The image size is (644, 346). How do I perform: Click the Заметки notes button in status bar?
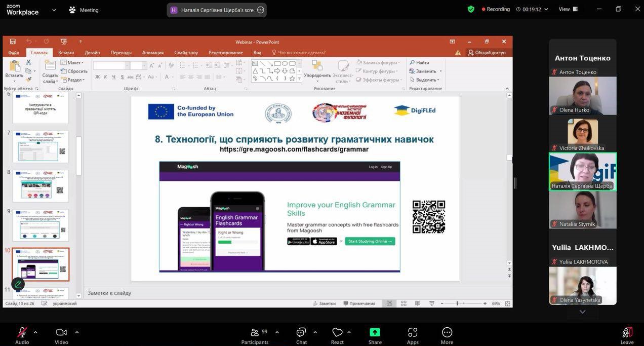[324, 303]
